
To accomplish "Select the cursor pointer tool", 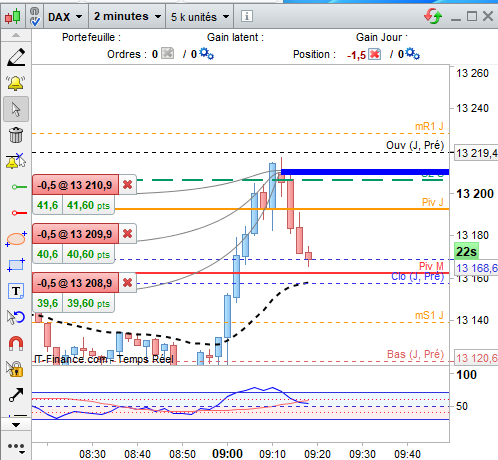I will (16, 109).
